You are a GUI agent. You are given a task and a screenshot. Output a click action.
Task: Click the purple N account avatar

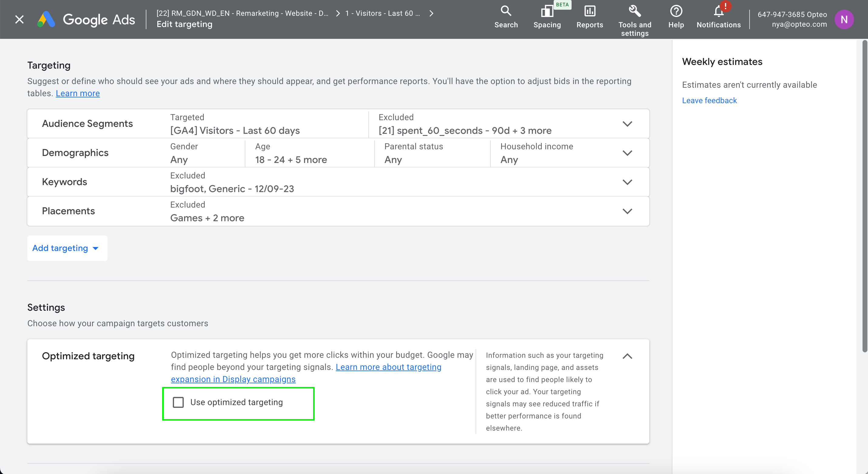pyautogui.click(x=844, y=19)
